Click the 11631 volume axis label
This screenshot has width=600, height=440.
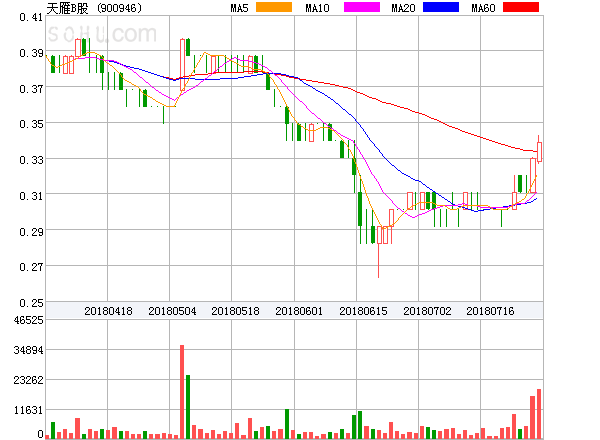point(29,410)
